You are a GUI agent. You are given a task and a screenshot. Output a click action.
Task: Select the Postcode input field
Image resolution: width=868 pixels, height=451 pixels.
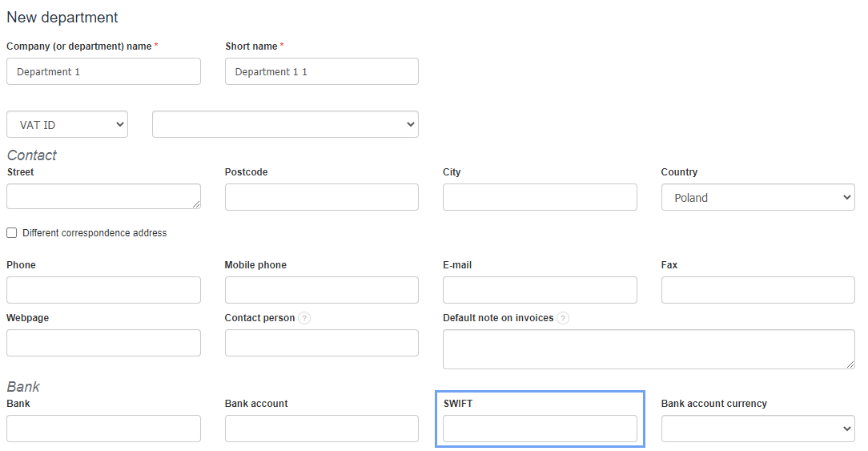(x=321, y=197)
